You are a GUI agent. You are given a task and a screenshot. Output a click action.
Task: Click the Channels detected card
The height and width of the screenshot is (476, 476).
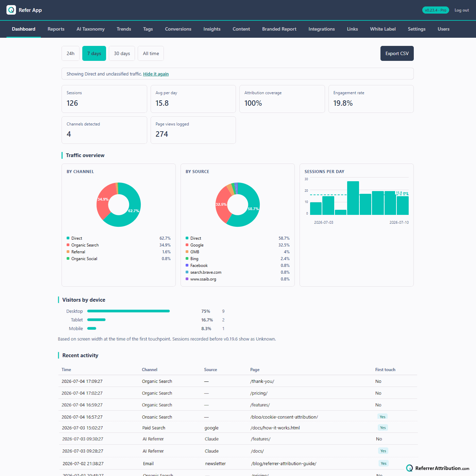(104, 130)
